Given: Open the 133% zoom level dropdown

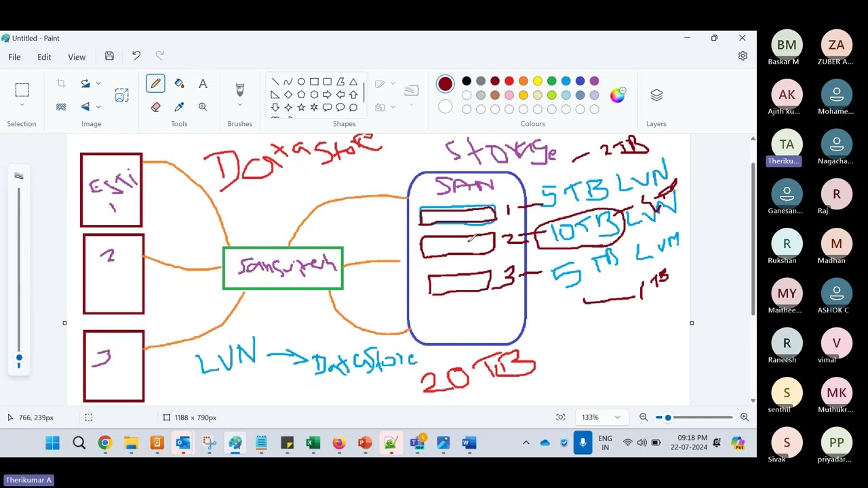Looking at the screenshot, I should [x=601, y=418].
